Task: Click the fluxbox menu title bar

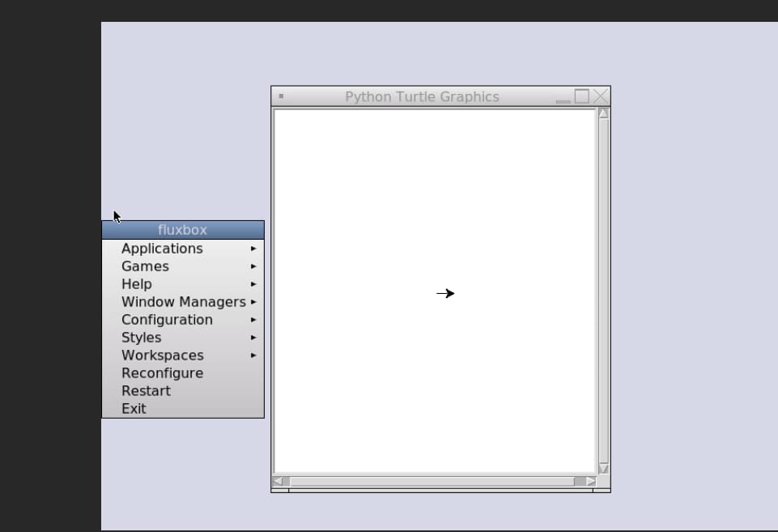Action: coord(183,230)
